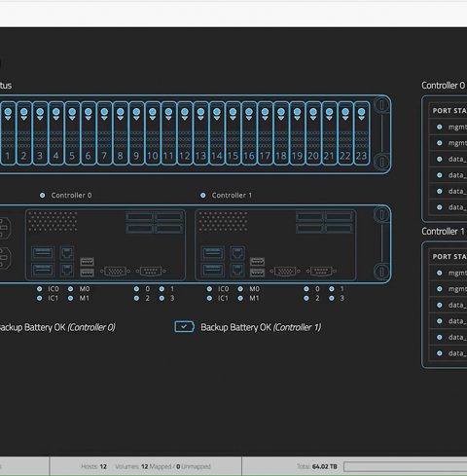
Task: Click Controller 1 data port 0 indicator
Action: (x=306, y=289)
